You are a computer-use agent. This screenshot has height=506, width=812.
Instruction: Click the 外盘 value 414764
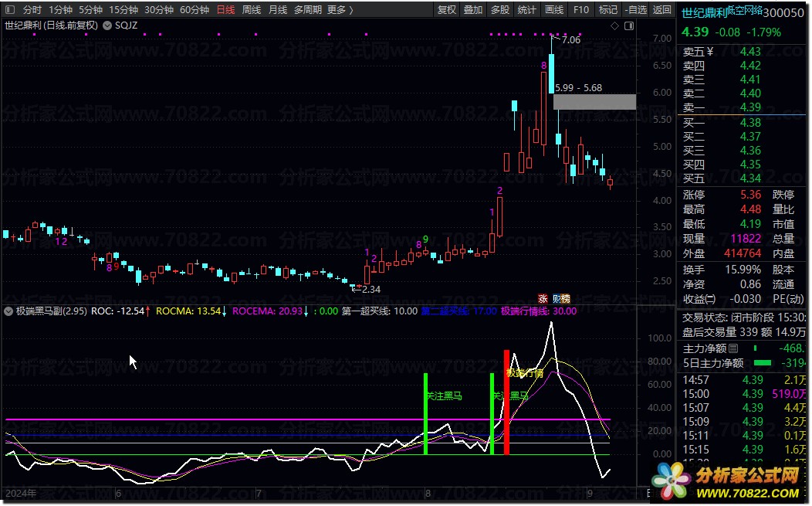(x=743, y=253)
